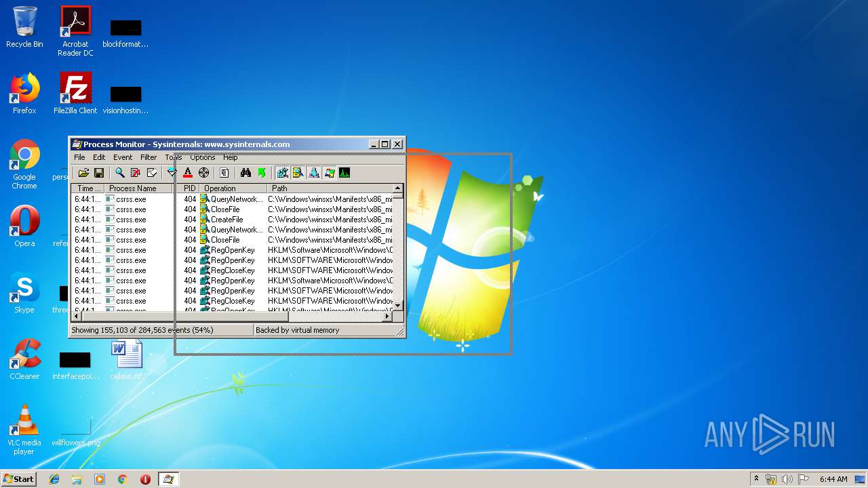This screenshot has height=488, width=868.
Task: Click the horizontal scrollbar thumb
Action: pos(185,316)
